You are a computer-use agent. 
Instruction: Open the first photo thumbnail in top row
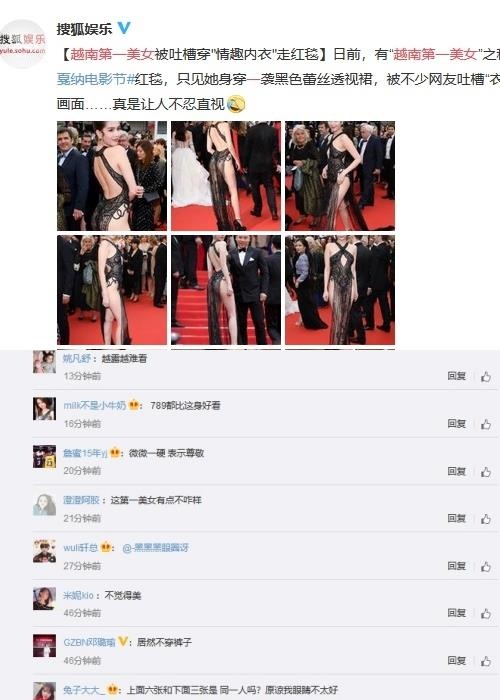112,176
